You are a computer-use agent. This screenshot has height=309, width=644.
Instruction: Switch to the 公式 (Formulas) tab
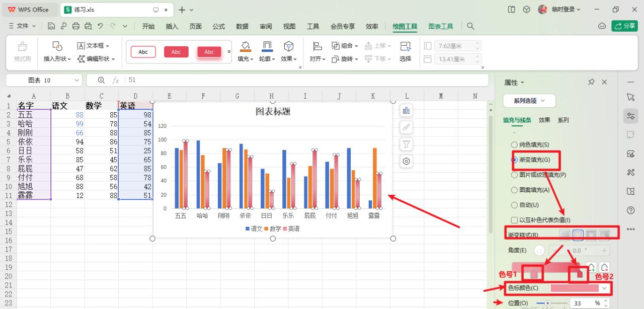click(x=219, y=26)
